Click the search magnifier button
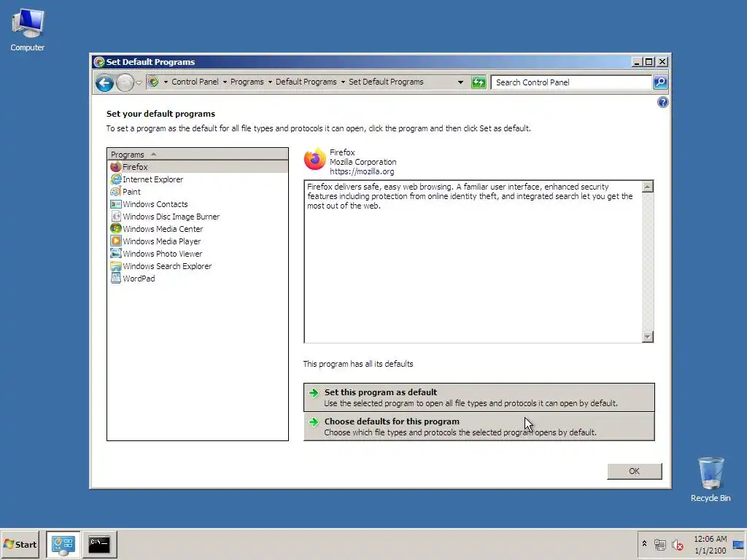 [x=660, y=82]
